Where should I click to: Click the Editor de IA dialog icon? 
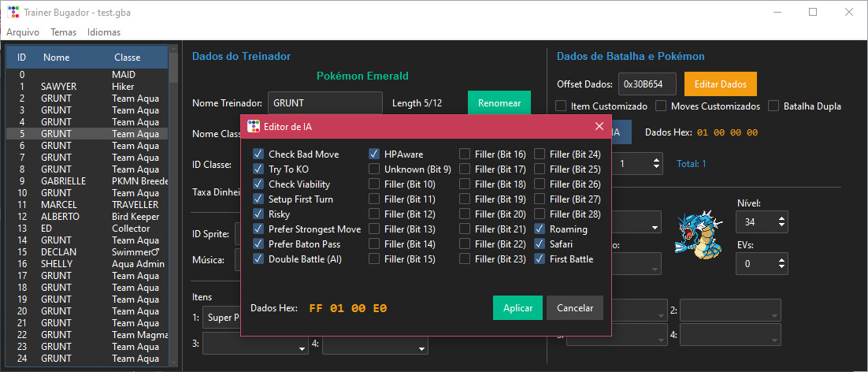click(x=254, y=126)
